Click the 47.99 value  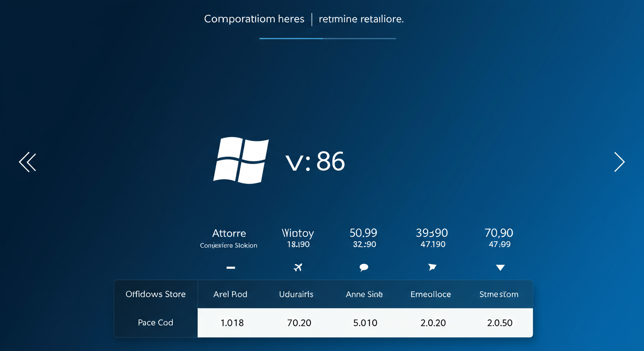click(499, 245)
